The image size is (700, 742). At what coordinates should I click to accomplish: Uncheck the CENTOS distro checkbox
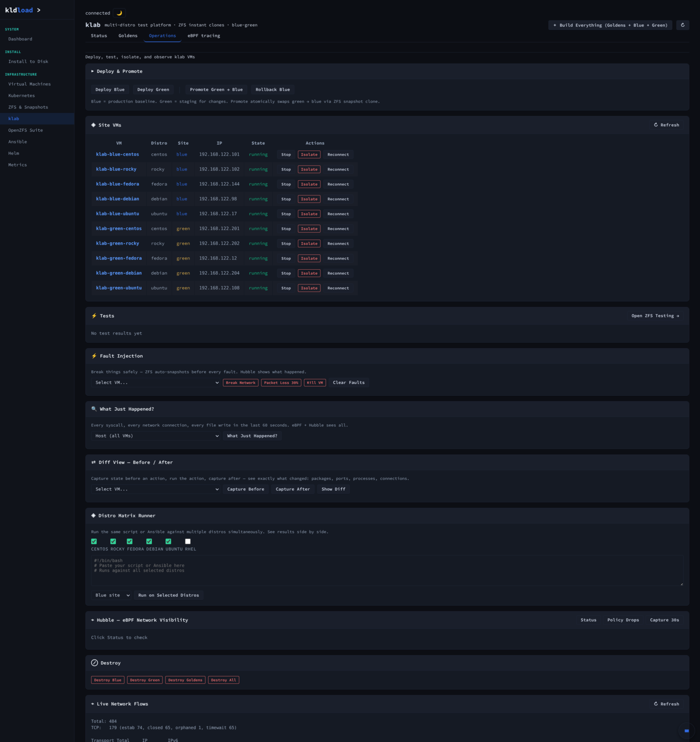coord(94,541)
